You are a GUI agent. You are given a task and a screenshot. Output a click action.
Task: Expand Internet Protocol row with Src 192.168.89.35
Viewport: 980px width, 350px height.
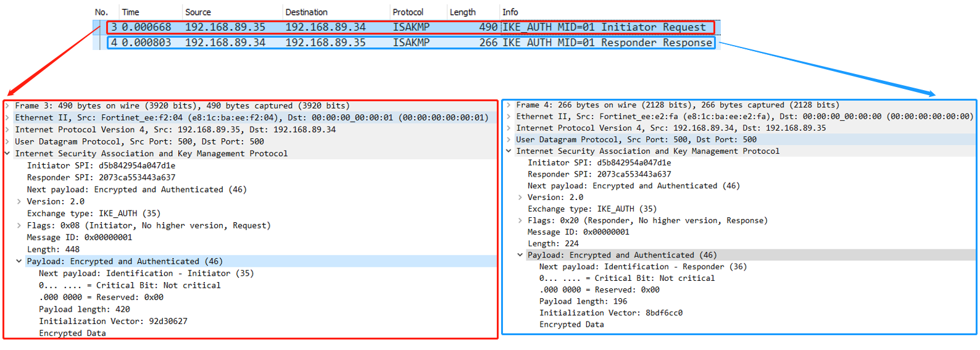click(7, 130)
